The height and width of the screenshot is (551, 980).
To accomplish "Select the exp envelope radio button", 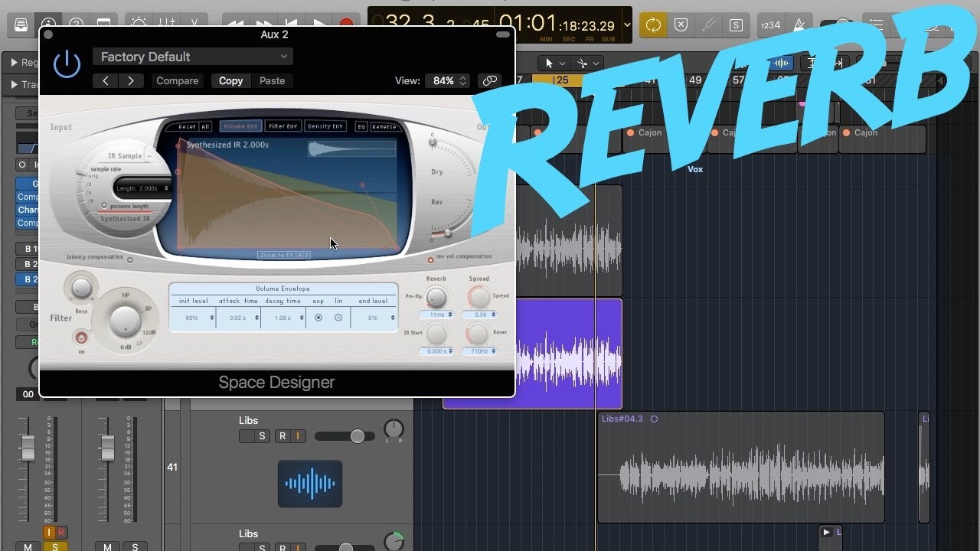I will 318,318.
